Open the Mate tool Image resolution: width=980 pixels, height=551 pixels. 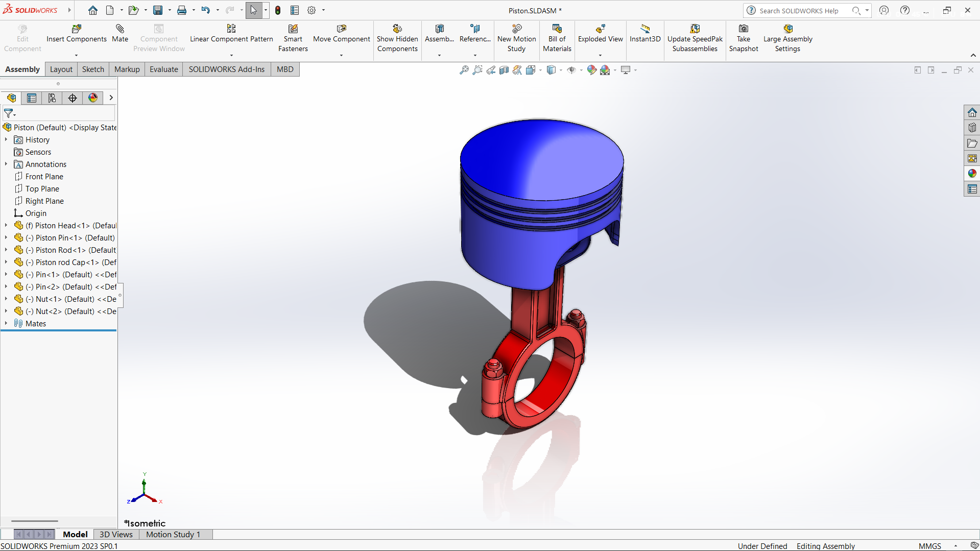coord(120,34)
